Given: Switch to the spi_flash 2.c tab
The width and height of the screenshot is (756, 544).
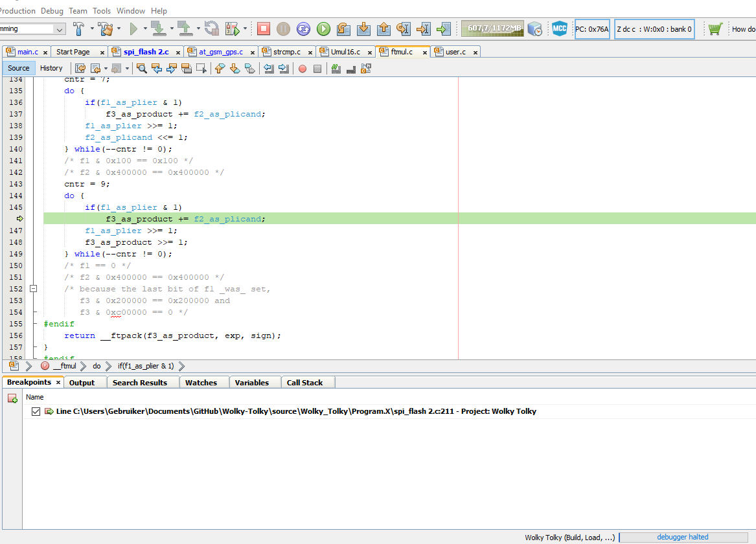Looking at the screenshot, I should point(146,52).
